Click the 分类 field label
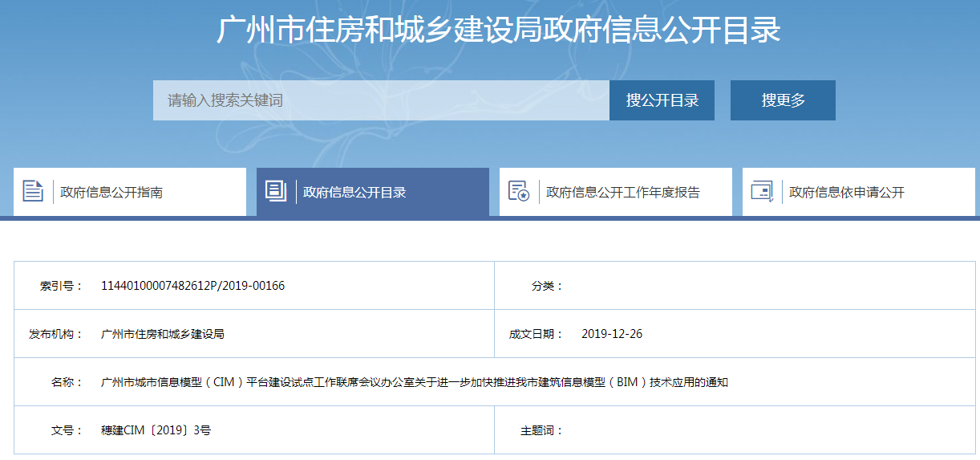 pyautogui.click(x=547, y=286)
